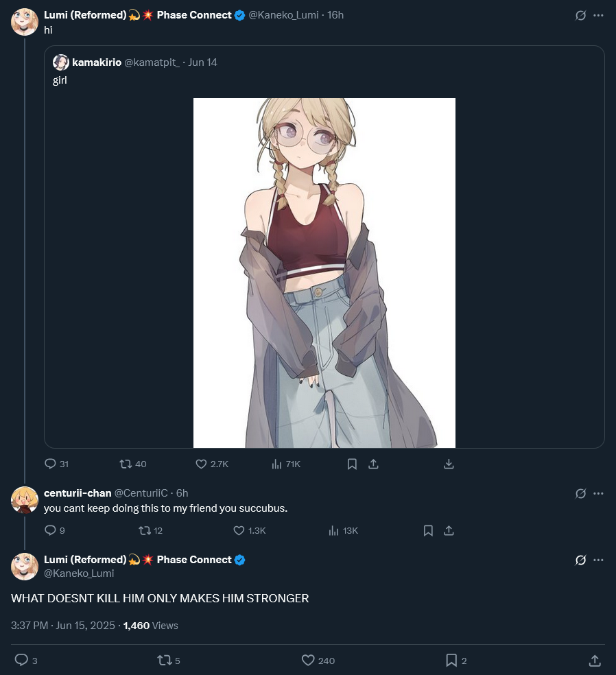Open more options on the main tweet
Image resolution: width=616 pixels, height=675 pixels.
598,560
